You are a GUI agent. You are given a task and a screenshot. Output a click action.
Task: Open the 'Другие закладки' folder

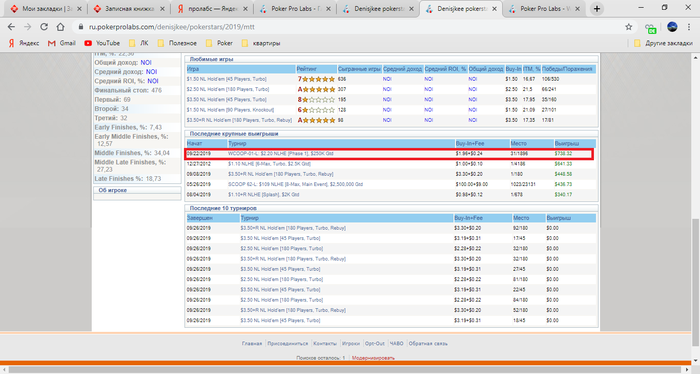pyautogui.click(x=663, y=43)
